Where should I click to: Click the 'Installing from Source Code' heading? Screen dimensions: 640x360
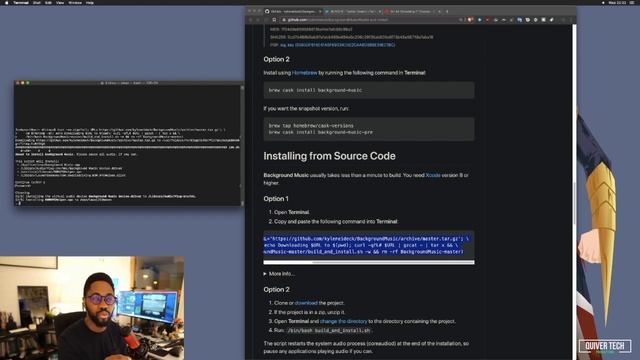(x=329, y=156)
